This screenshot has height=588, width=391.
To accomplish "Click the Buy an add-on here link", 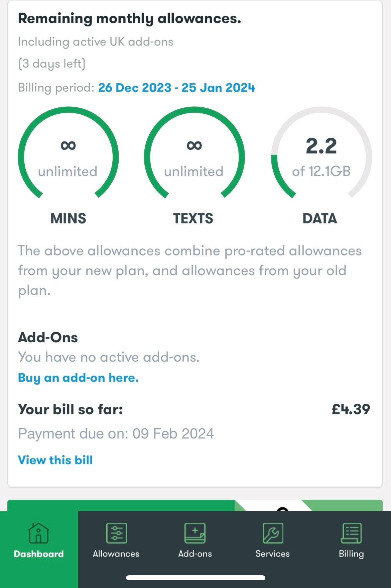I will pyautogui.click(x=78, y=378).
